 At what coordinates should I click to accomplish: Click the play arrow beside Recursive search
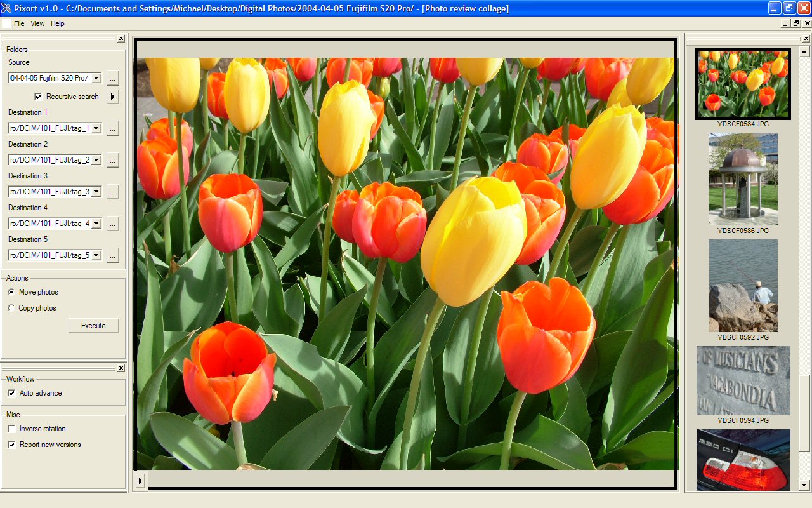click(x=112, y=97)
